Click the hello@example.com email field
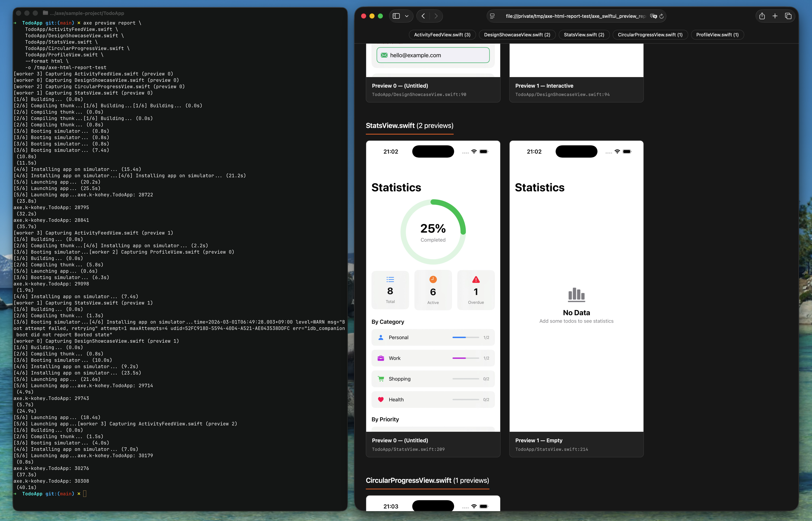This screenshot has height=521, width=812. coord(433,55)
